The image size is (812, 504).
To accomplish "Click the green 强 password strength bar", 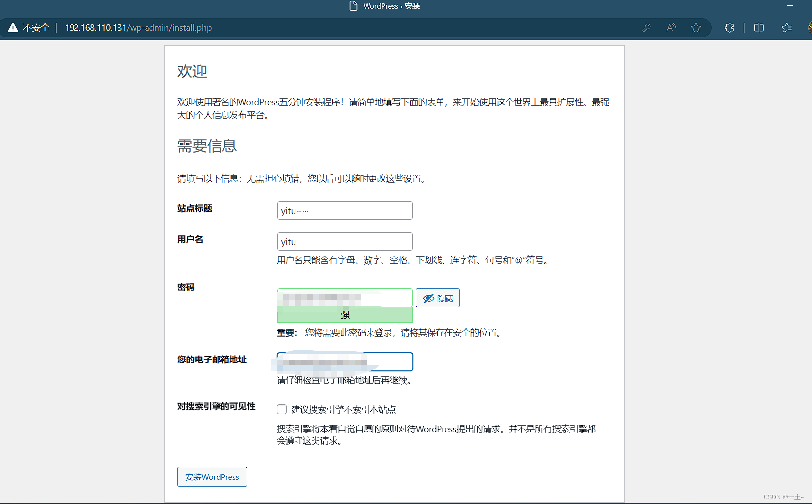I will pos(345,314).
